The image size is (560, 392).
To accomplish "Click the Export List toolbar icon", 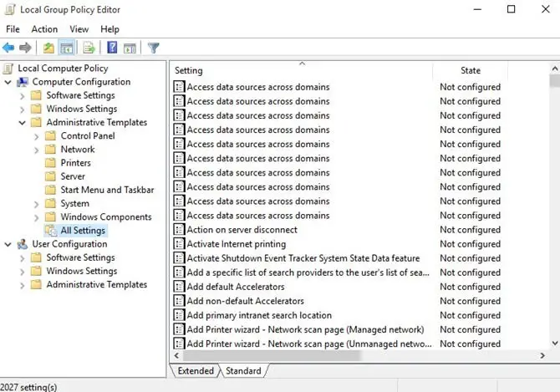I will (x=89, y=48).
